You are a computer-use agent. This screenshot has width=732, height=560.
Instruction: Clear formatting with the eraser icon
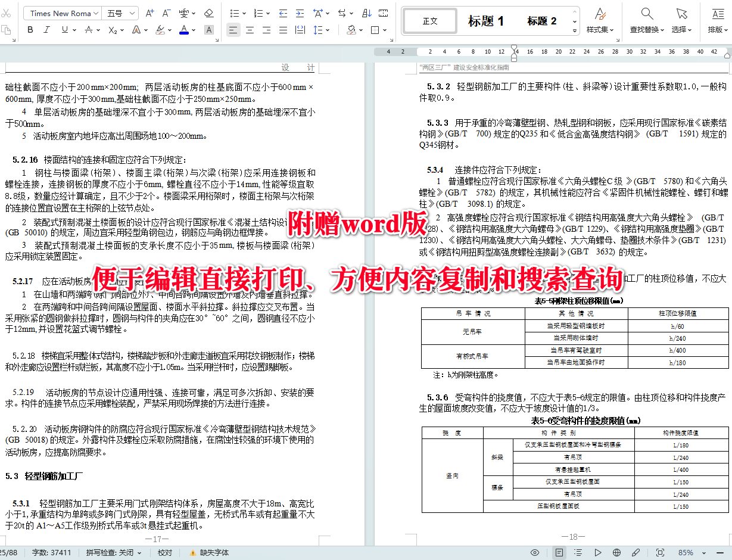[x=208, y=13]
